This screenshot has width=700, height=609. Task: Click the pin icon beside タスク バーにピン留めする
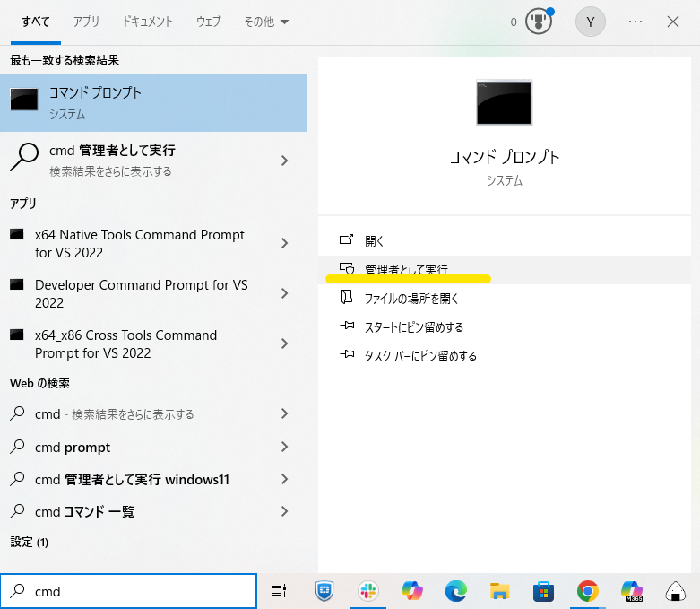(347, 354)
